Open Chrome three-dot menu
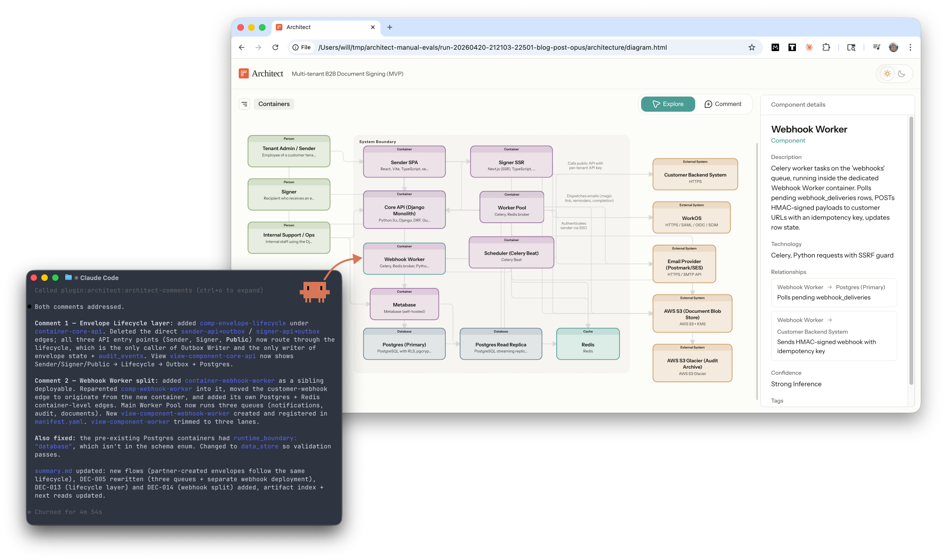The height and width of the screenshot is (560, 947). point(910,47)
